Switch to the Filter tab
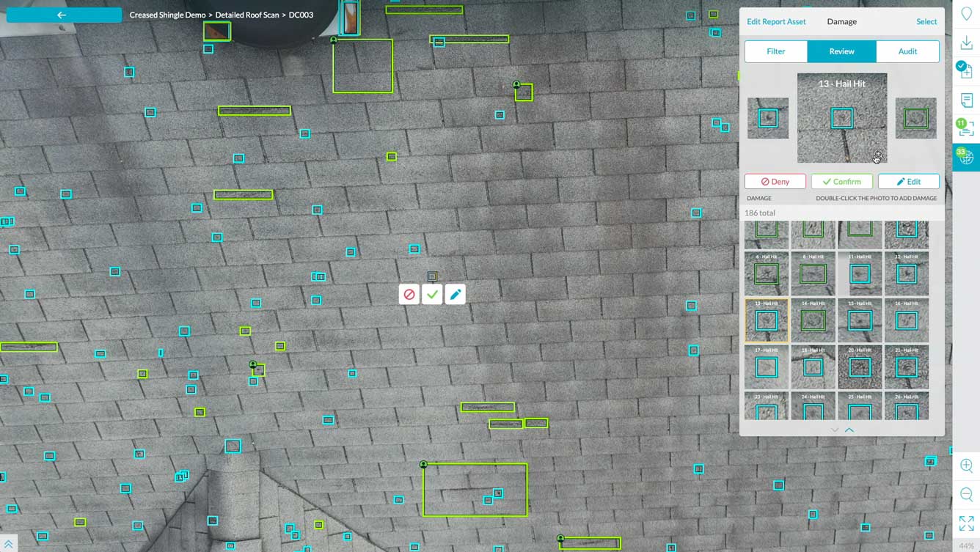The height and width of the screenshot is (552, 980). tap(775, 51)
